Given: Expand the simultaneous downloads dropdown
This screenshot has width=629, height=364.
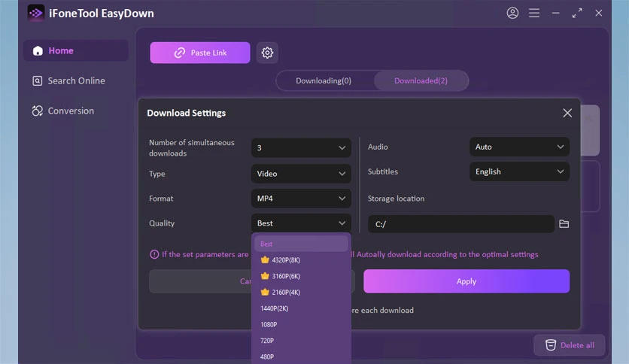Looking at the screenshot, I should (301, 147).
